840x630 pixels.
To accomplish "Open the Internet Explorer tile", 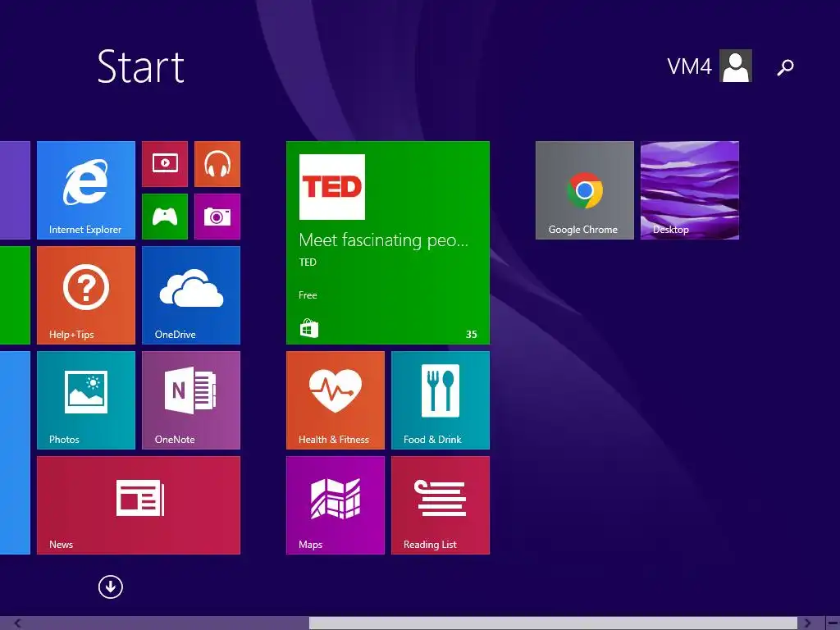I will [x=85, y=190].
